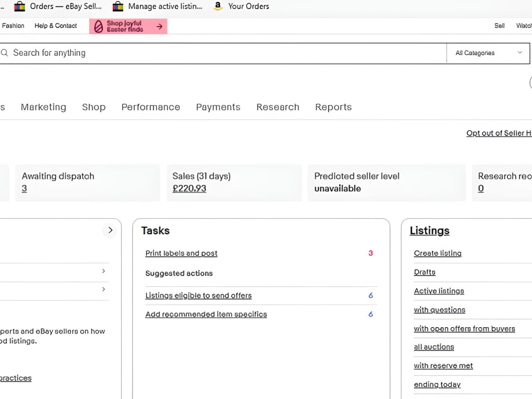The image size is (532, 399).
Task: Open Listings eligible to send offers
Action: [198, 295]
